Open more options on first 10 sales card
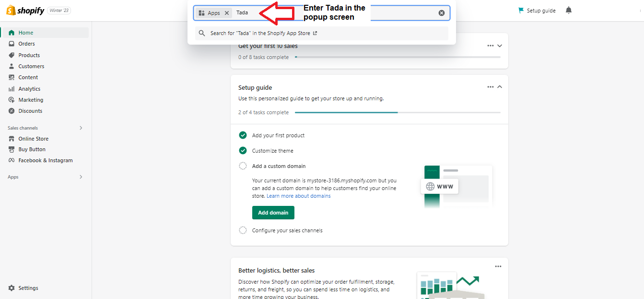The width and height of the screenshot is (644, 299). click(x=490, y=46)
